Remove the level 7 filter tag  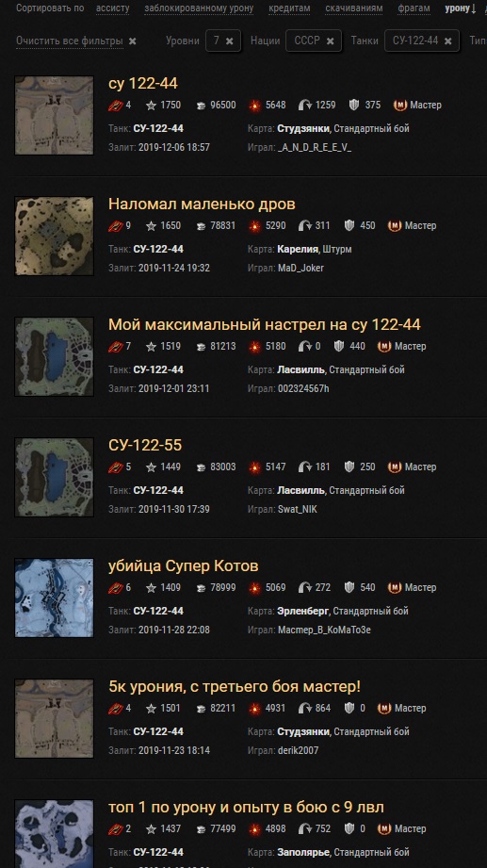click(230, 41)
